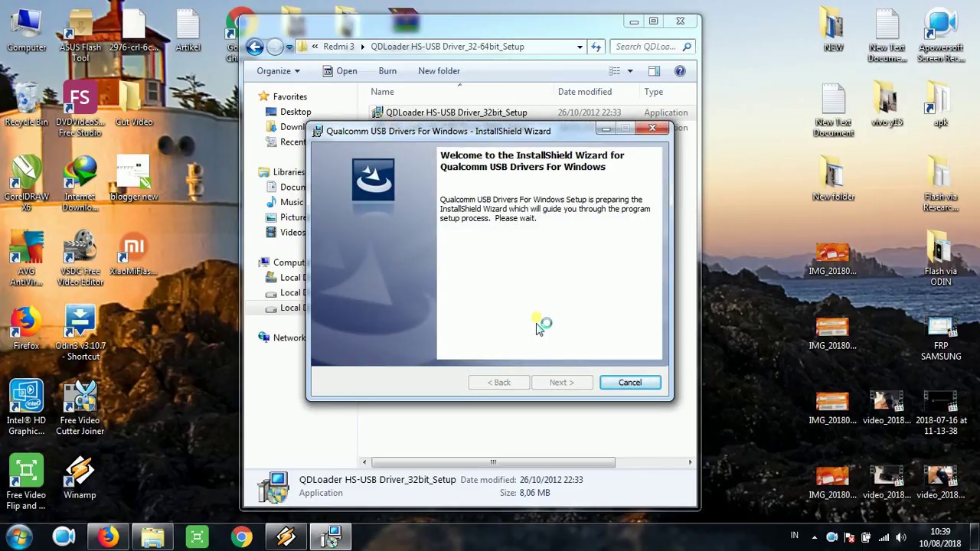
Task: Launch CorelDRAW X6 shortcut
Action: click(x=26, y=184)
